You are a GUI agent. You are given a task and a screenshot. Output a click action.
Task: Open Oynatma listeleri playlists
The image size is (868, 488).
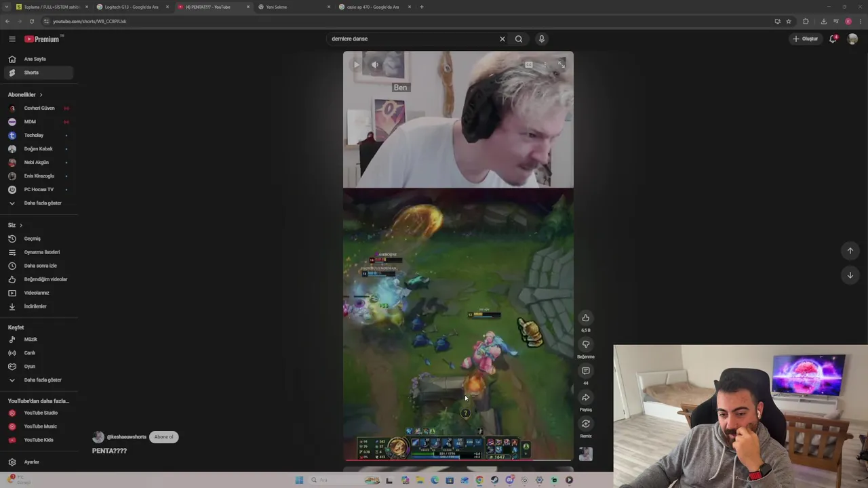tap(39, 252)
